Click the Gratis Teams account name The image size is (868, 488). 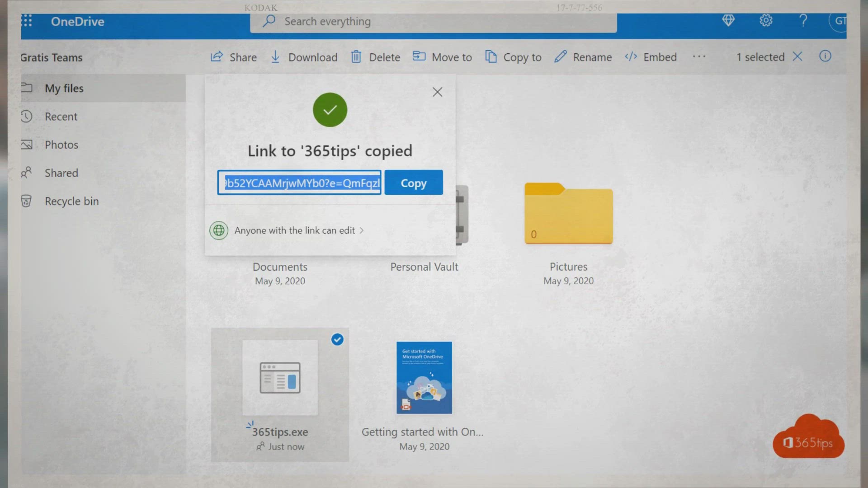(52, 57)
